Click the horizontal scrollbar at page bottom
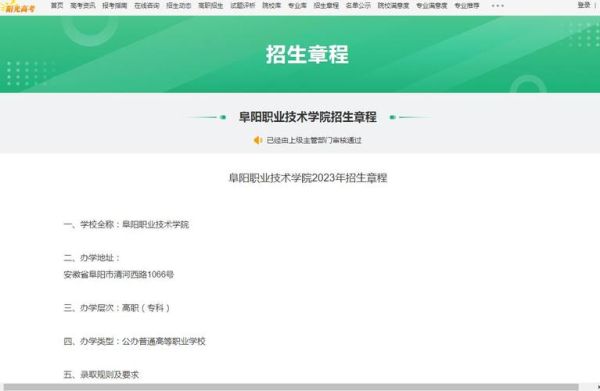600x391 pixels. tap(291, 387)
